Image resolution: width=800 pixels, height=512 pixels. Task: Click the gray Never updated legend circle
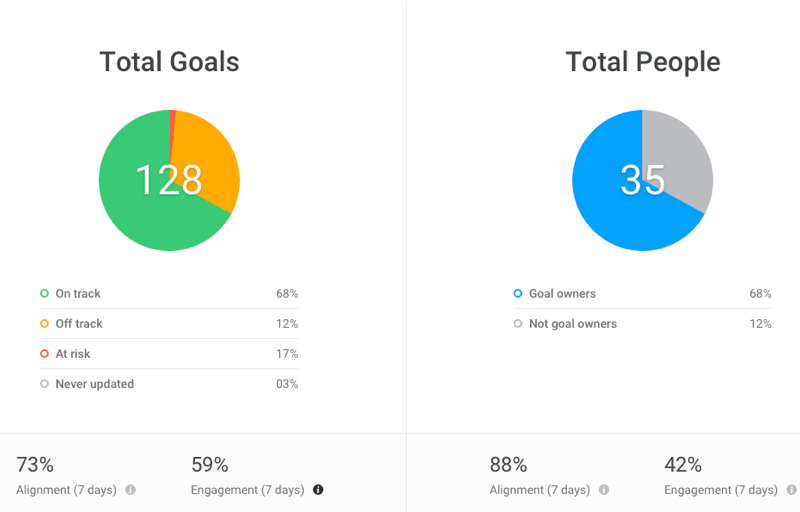[x=44, y=383]
